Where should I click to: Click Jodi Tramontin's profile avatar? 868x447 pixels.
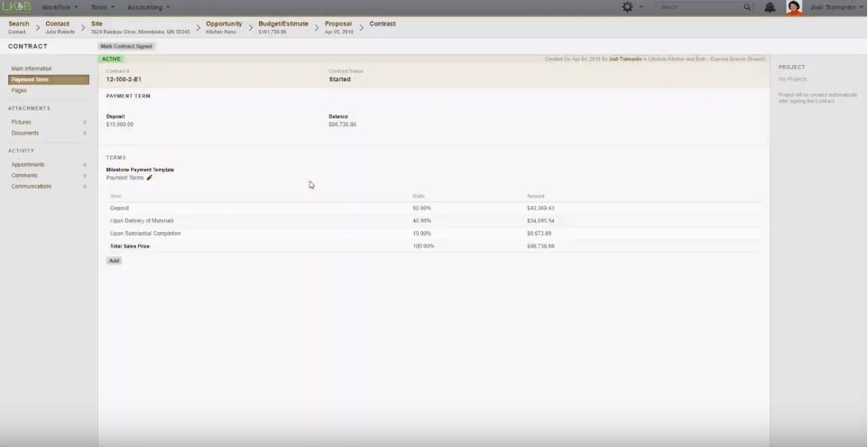[x=794, y=7]
